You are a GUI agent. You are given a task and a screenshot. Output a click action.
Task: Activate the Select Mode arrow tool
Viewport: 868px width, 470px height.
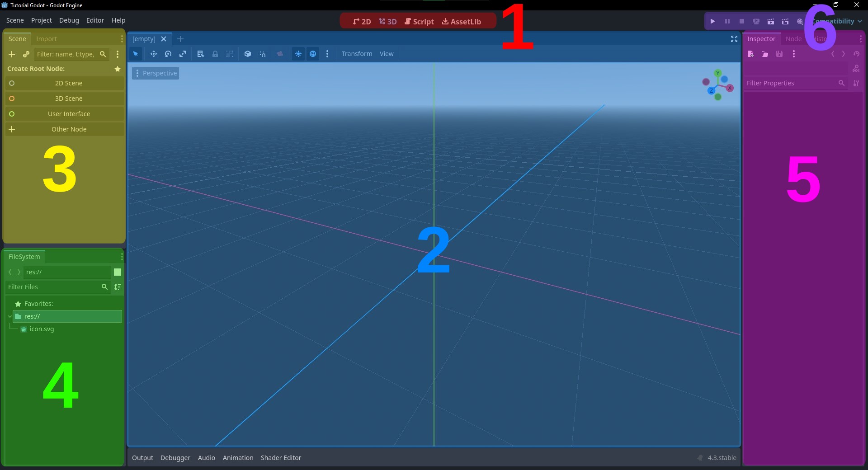[136, 54]
